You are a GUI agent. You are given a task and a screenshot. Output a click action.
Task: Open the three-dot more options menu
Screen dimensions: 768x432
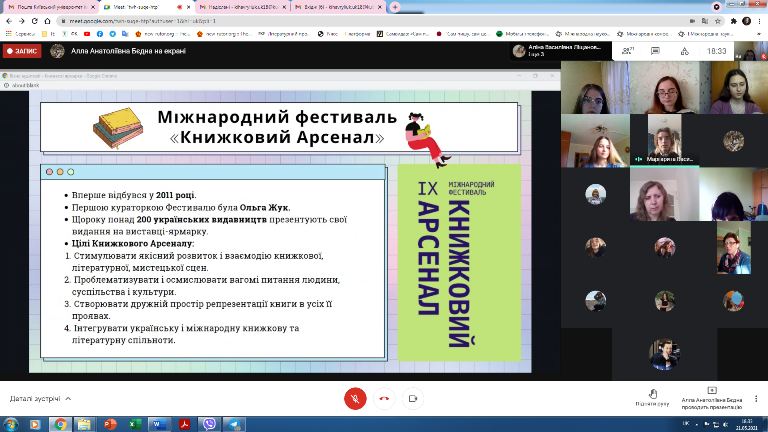754,397
